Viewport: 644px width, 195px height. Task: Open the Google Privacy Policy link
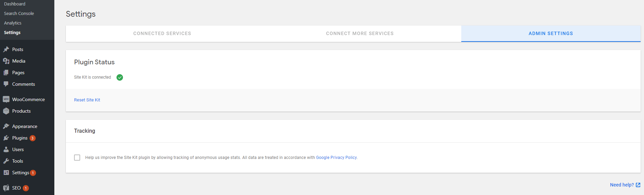pos(336,158)
